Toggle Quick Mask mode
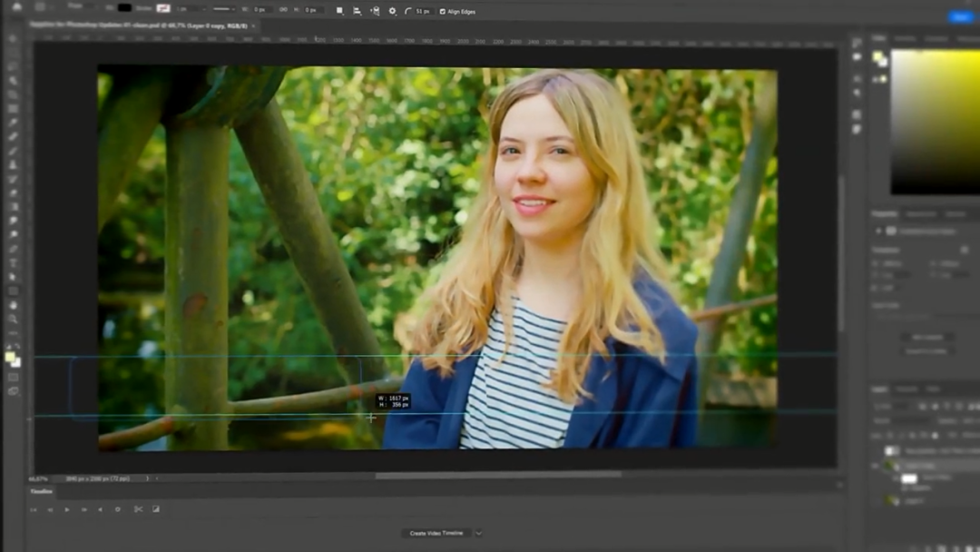The width and height of the screenshot is (980, 552). [x=13, y=378]
